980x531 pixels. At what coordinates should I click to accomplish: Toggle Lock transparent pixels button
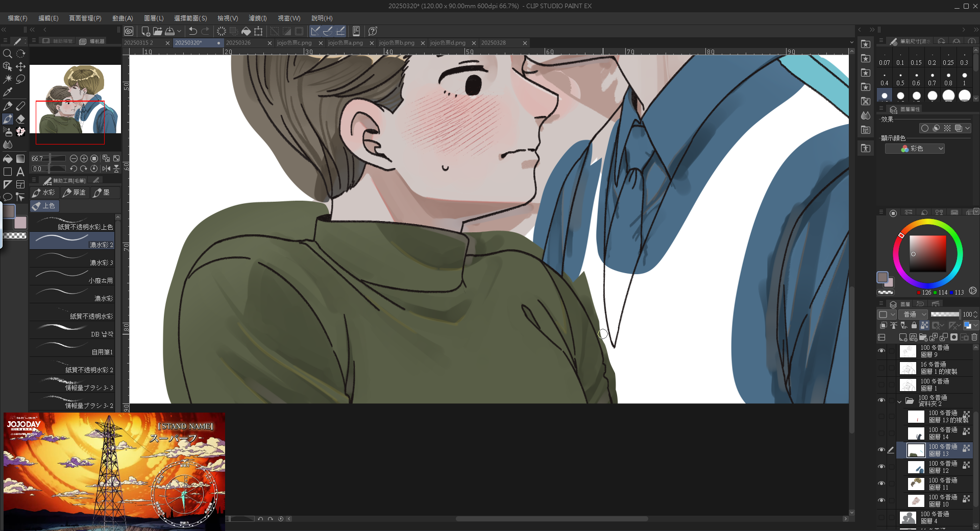coord(924,325)
